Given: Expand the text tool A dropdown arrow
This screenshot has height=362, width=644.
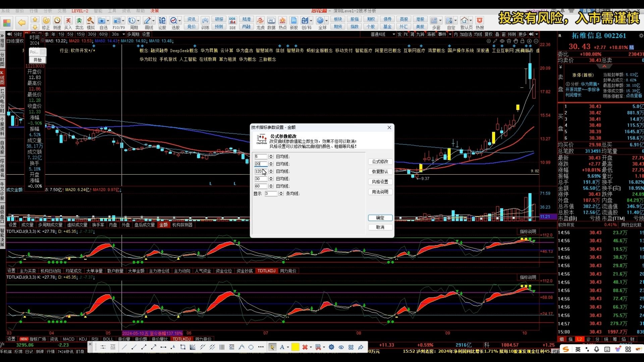Looking at the screenshot, I should (x=288, y=347).
